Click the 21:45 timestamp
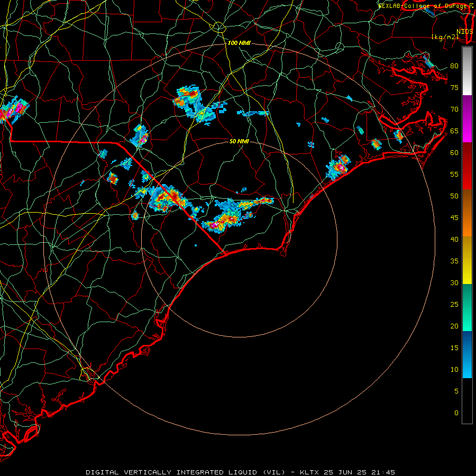 (x=383, y=472)
